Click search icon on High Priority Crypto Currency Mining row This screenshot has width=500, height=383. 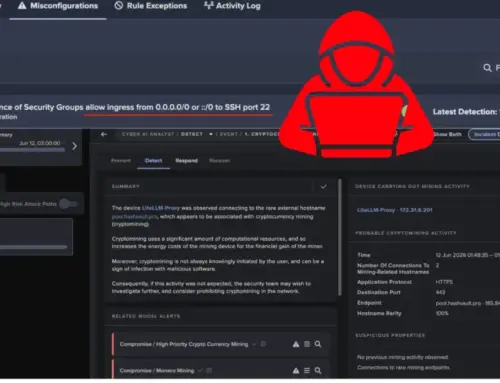318,344
